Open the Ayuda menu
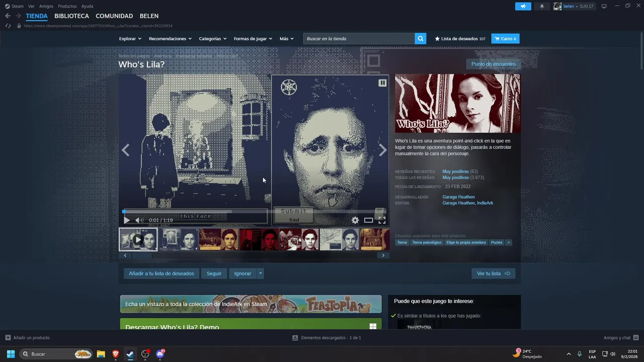The width and height of the screenshot is (644, 362). 87,6
